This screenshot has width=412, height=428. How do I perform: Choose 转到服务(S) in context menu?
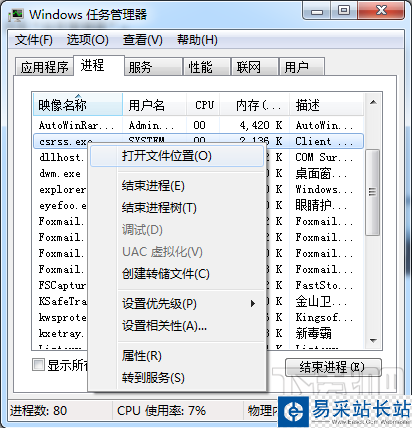coord(177,378)
